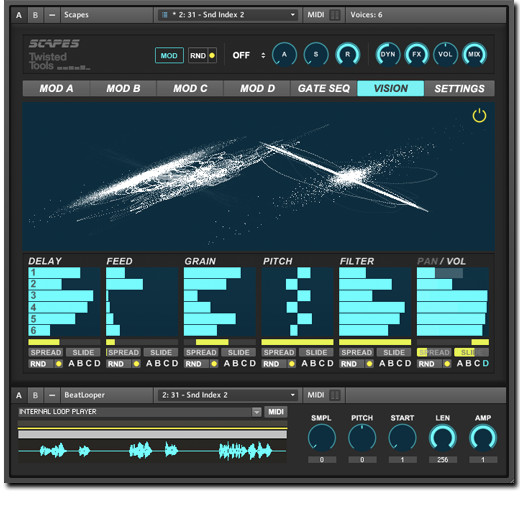Viewport: 520px width, 520px height.
Task: Switch to the MOD D tab
Action: coord(257,88)
